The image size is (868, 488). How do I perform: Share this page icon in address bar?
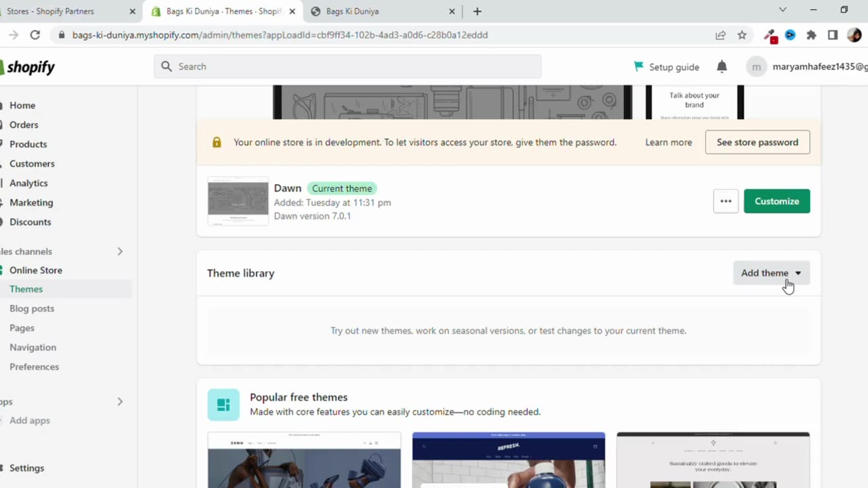pos(721,35)
